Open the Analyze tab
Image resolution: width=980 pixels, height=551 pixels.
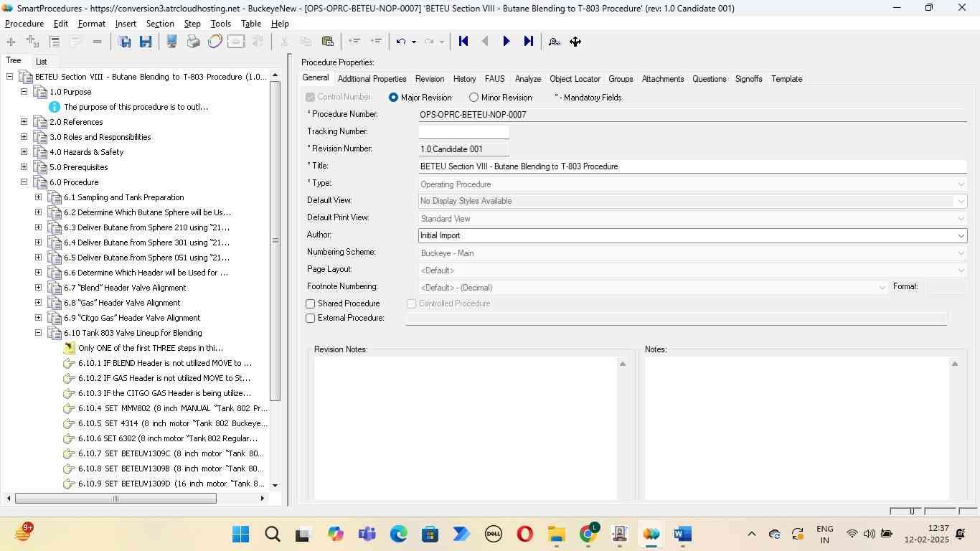(527, 79)
